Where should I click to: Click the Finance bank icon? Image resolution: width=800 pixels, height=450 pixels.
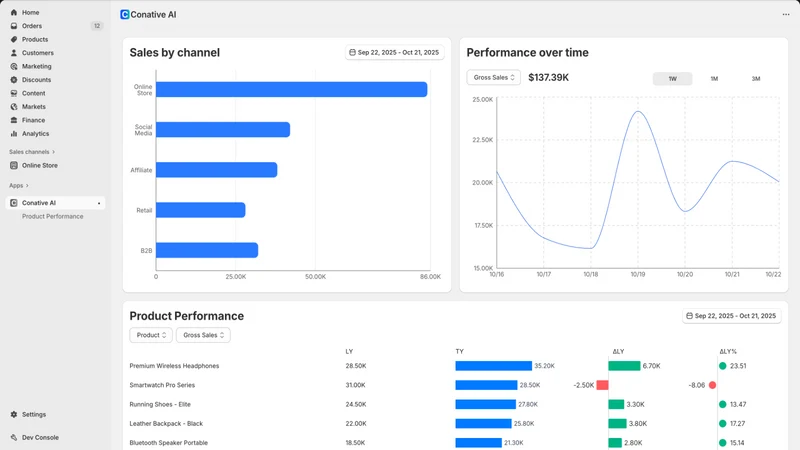(x=14, y=120)
